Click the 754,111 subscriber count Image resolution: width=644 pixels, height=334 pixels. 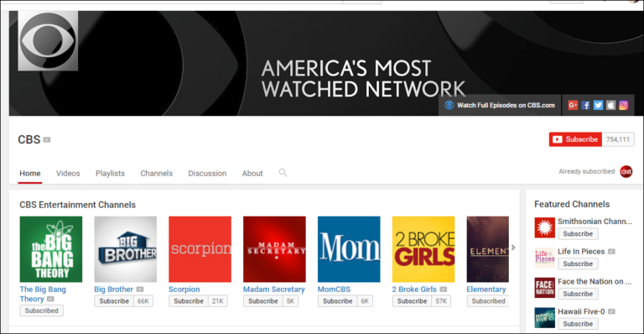point(618,139)
